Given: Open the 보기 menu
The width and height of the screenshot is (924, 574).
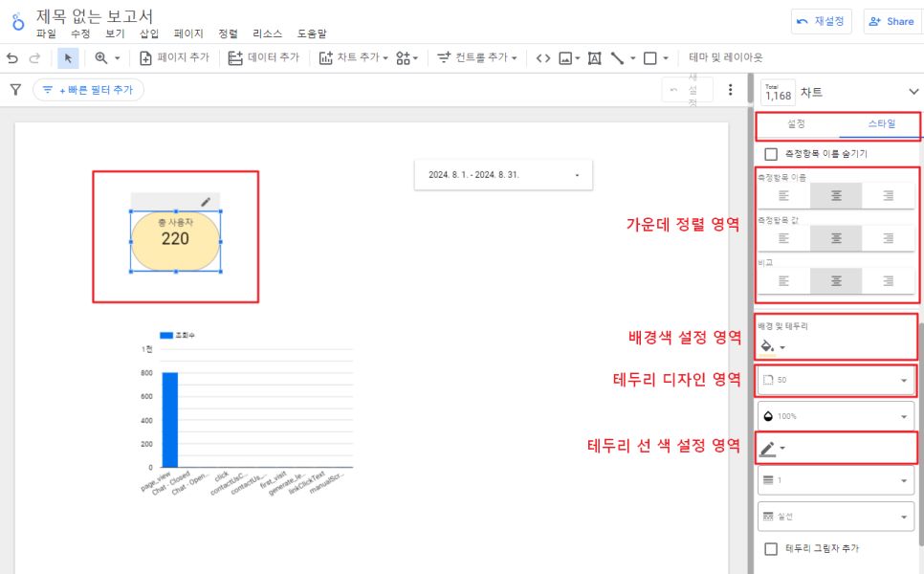Looking at the screenshot, I should [115, 33].
